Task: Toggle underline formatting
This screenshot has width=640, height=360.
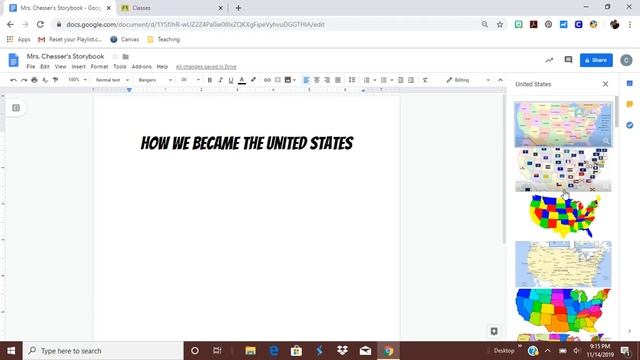Action: [231, 80]
